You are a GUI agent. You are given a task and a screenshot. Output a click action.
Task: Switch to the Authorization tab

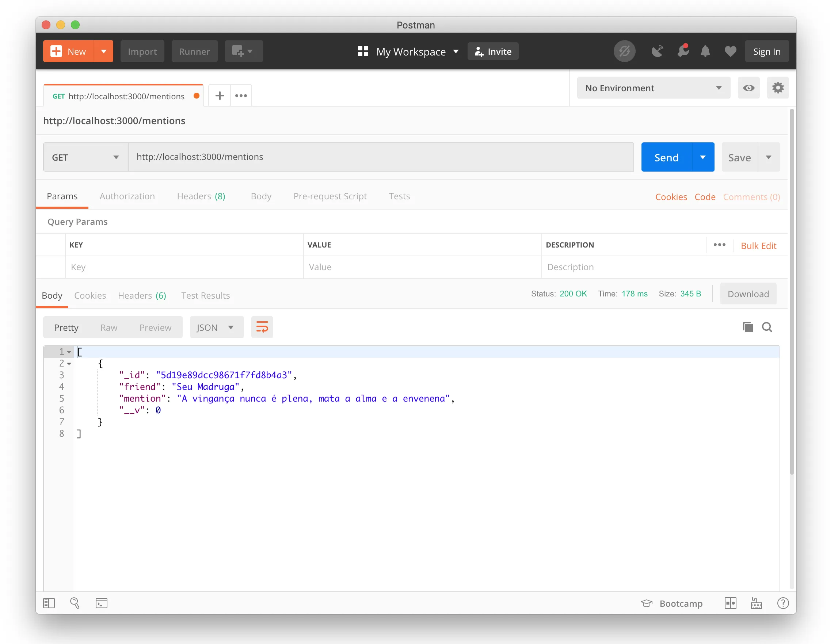[x=127, y=196]
